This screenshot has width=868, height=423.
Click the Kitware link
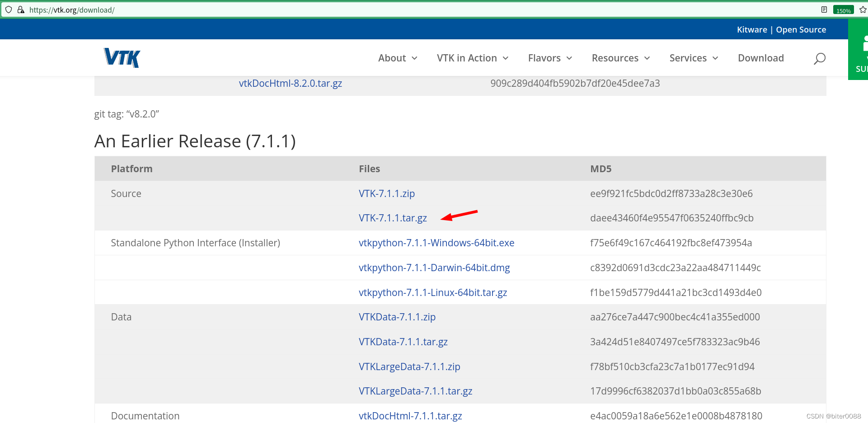click(752, 29)
